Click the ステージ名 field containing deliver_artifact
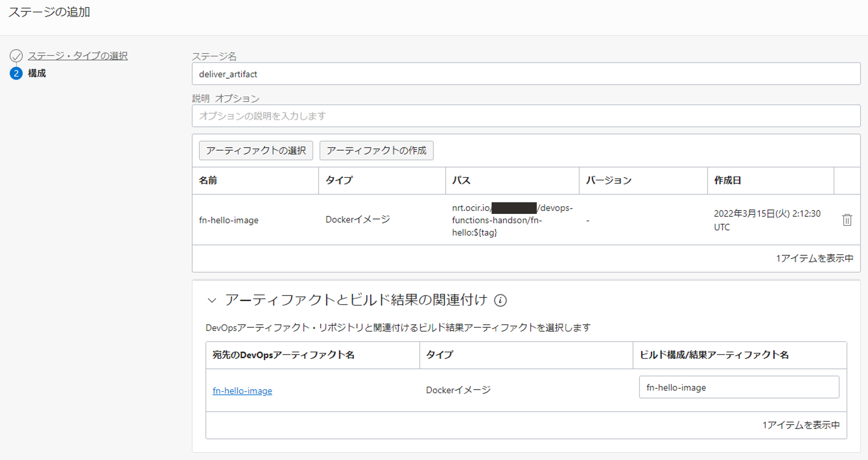 tap(526, 74)
